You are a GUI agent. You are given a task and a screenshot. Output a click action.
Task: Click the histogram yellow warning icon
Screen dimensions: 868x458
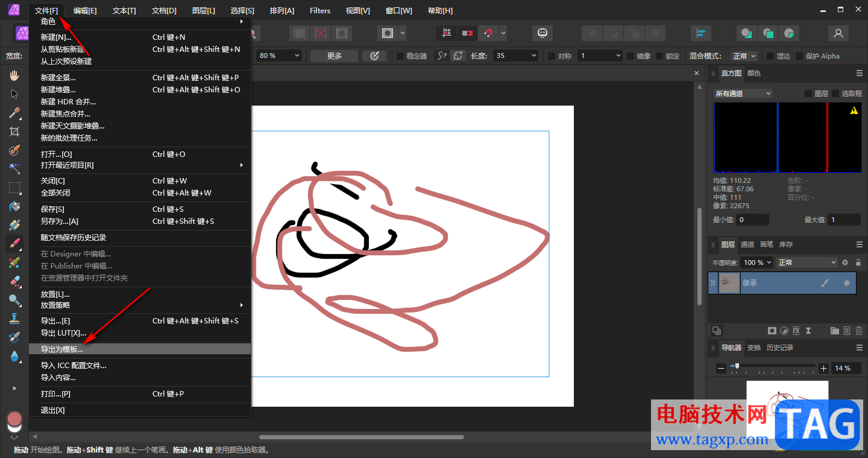tap(854, 111)
